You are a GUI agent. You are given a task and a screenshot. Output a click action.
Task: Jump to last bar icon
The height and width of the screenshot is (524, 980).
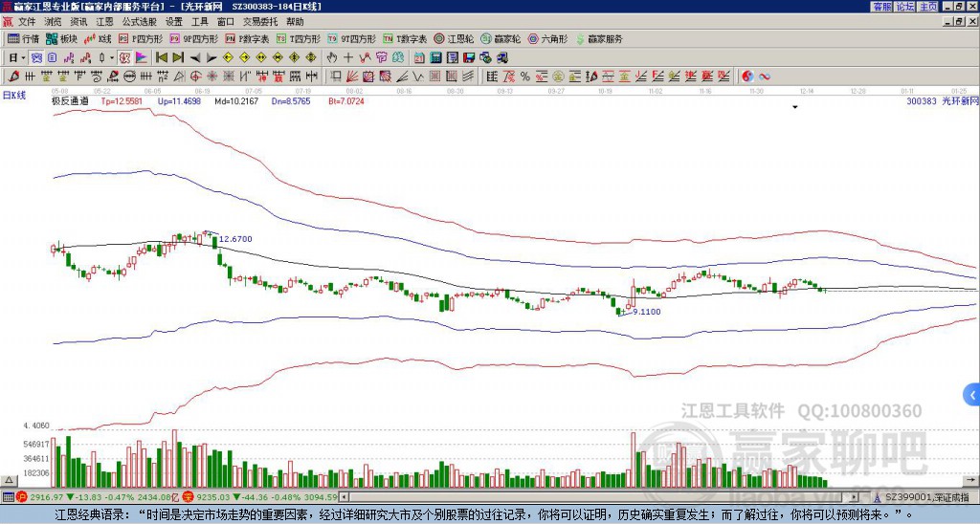click(178, 58)
